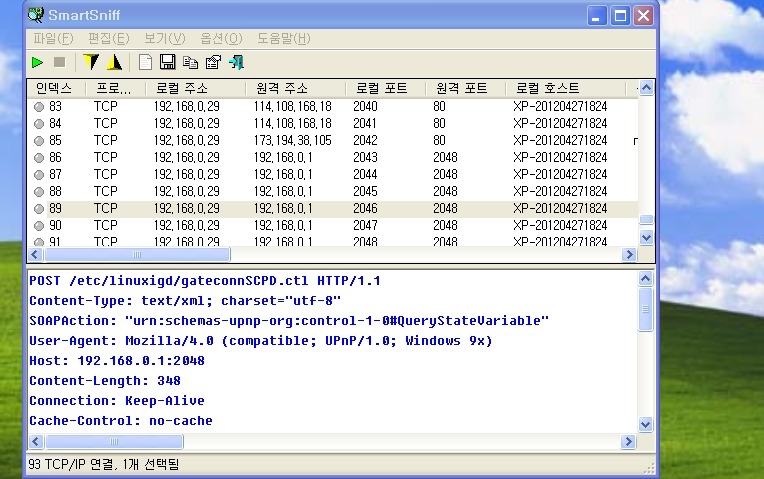Click the blank new document icon
The width and height of the screenshot is (764, 479).
[x=146, y=62]
